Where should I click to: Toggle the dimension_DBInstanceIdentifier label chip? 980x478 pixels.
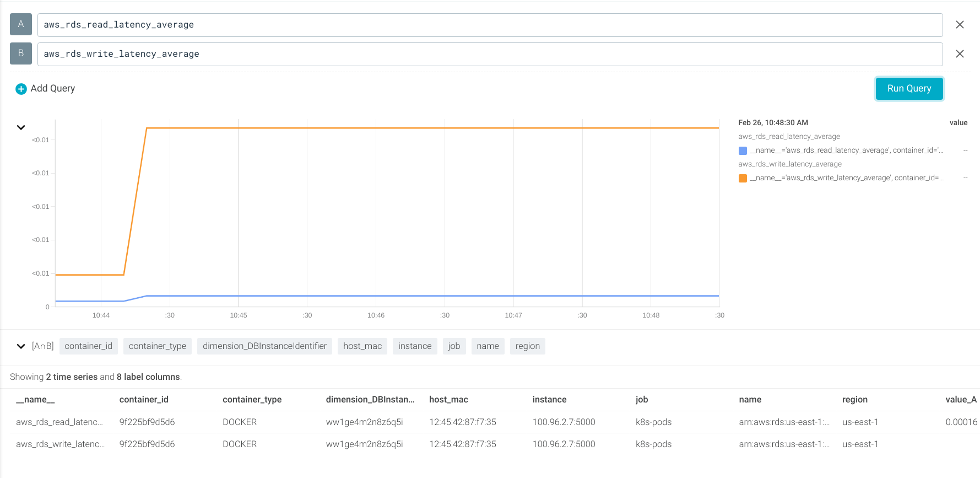[x=264, y=346]
